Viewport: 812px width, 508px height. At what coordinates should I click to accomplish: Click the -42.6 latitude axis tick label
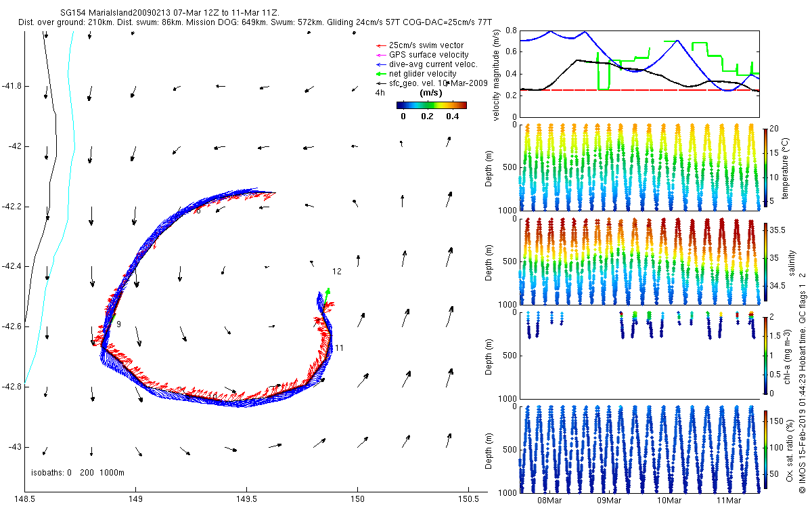12,326
